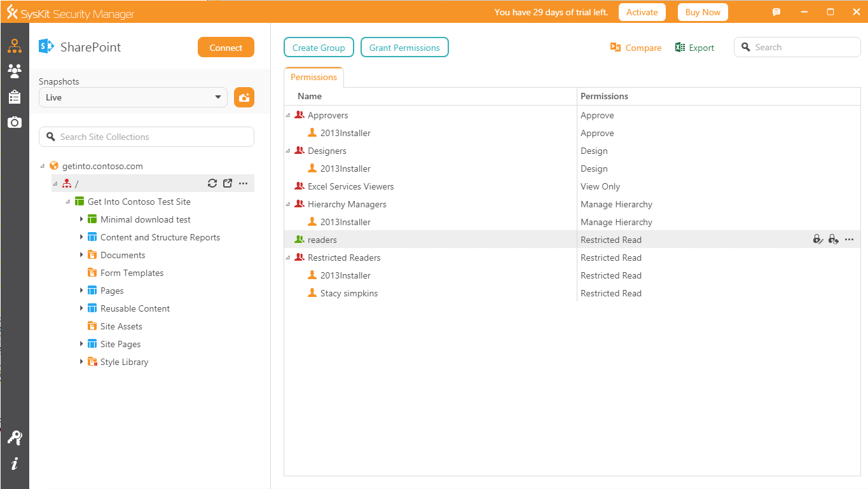Click the Approvers group icon

click(x=300, y=115)
